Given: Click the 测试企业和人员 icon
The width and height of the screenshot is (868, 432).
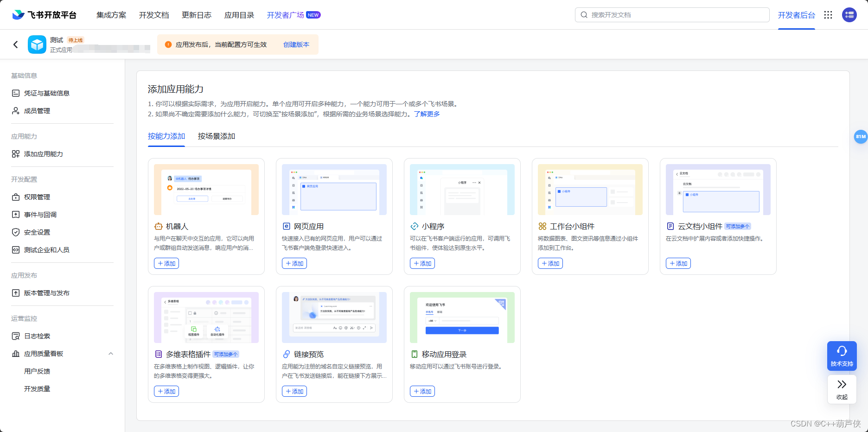Looking at the screenshot, I should [16, 250].
